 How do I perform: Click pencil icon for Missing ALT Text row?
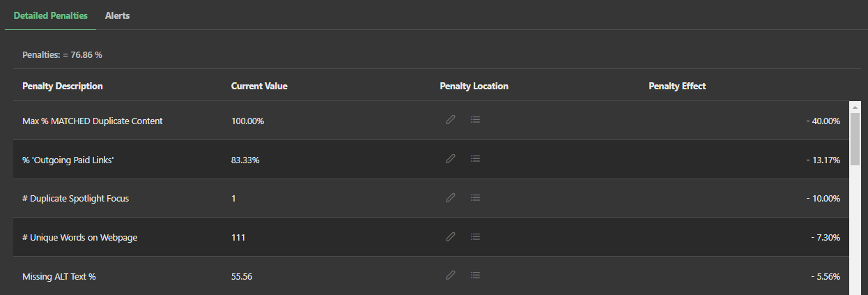(451, 275)
